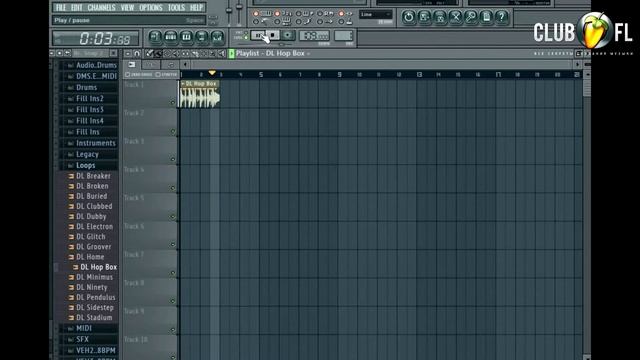Open the EDIT menu
This screenshot has height=360, width=640.
[76, 7]
